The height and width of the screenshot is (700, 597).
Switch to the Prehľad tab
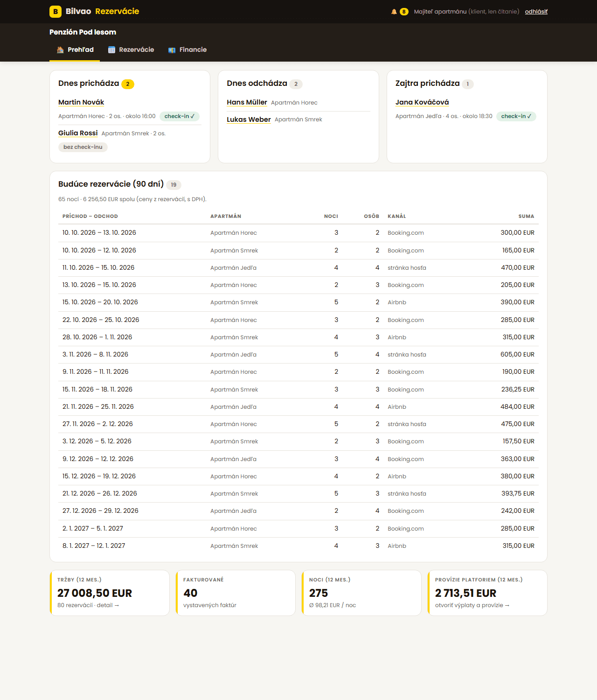coord(75,50)
